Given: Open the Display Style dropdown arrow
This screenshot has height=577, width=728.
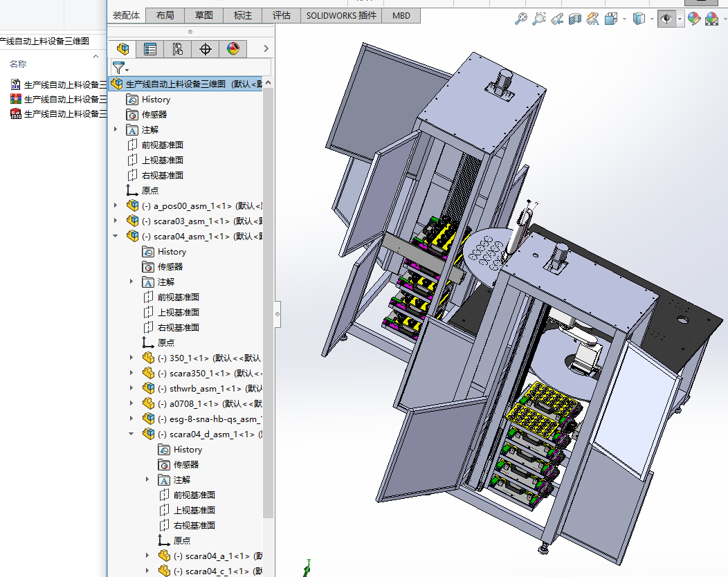Looking at the screenshot, I should (x=652, y=19).
